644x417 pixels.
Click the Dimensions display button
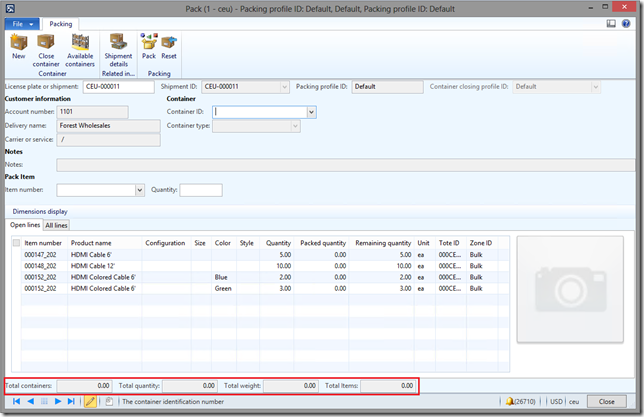tap(39, 212)
